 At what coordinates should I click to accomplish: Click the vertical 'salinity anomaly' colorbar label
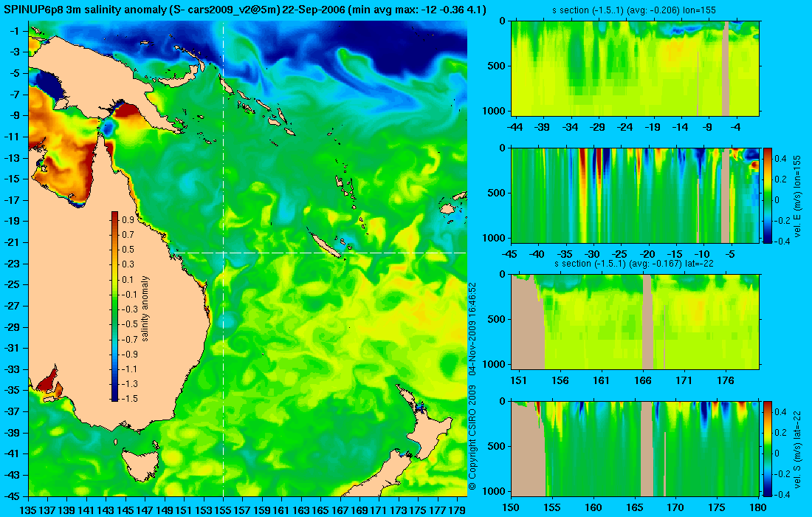pyautogui.click(x=145, y=308)
